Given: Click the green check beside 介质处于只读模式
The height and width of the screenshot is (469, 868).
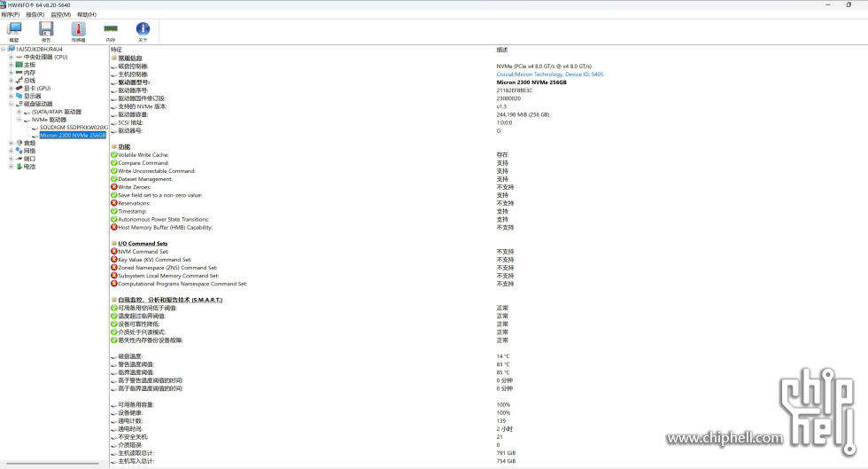Looking at the screenshot, I should click(x=114, y=332).
